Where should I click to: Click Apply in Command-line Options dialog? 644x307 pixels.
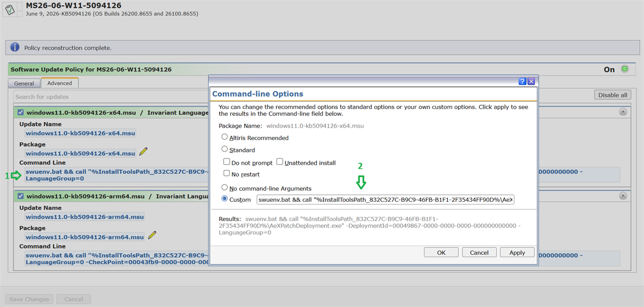tap(517, 252)
